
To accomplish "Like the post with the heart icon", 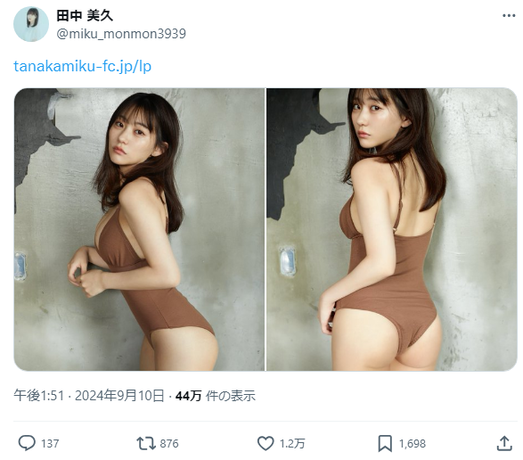I will pos(266,443).
